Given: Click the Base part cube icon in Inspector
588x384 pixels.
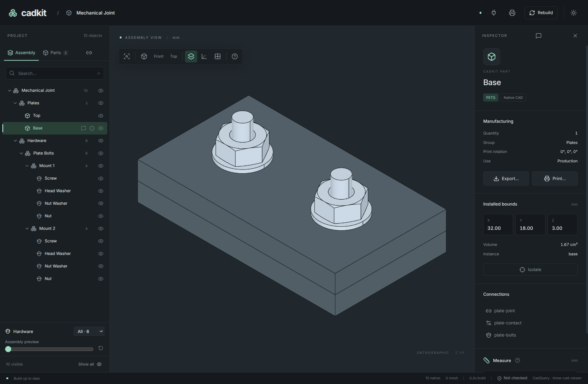Looking at the screenshot, I should click(492, 57).
